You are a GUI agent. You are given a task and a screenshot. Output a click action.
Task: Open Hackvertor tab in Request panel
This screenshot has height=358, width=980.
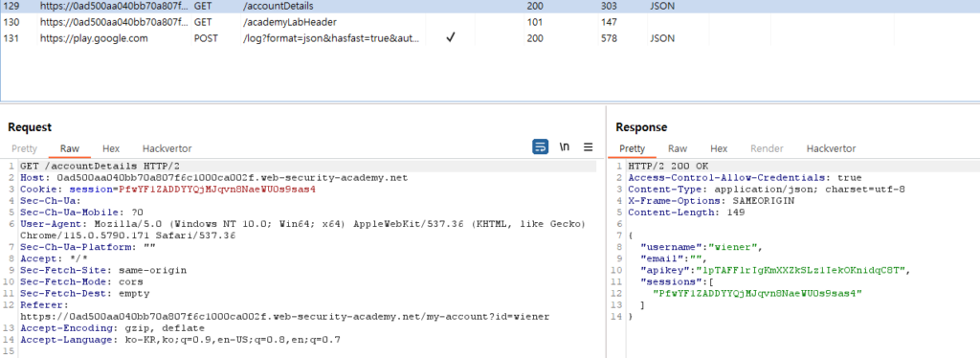tap(167, 148)
